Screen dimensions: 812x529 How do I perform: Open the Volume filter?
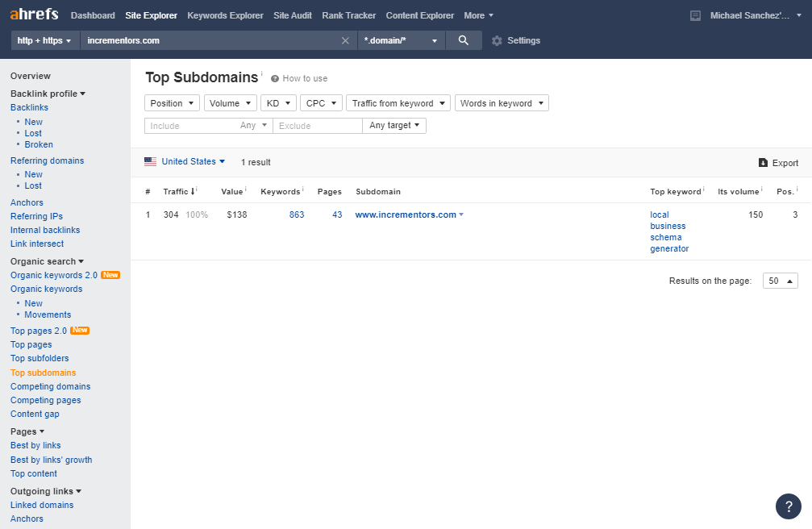click(231, 103)
